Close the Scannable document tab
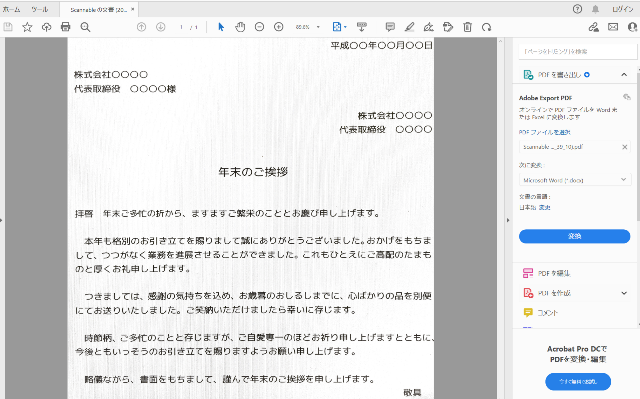This screenshot has width=640, height=399. (x=133, y=9)
